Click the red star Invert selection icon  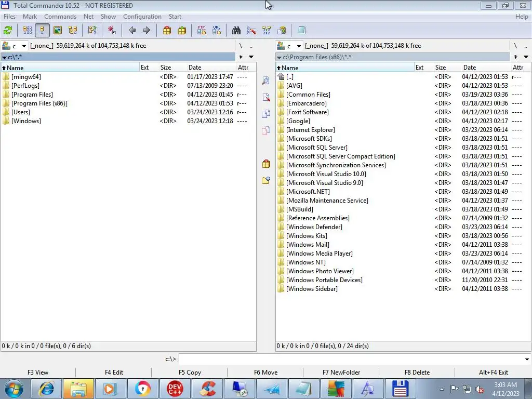click(112, 30)
